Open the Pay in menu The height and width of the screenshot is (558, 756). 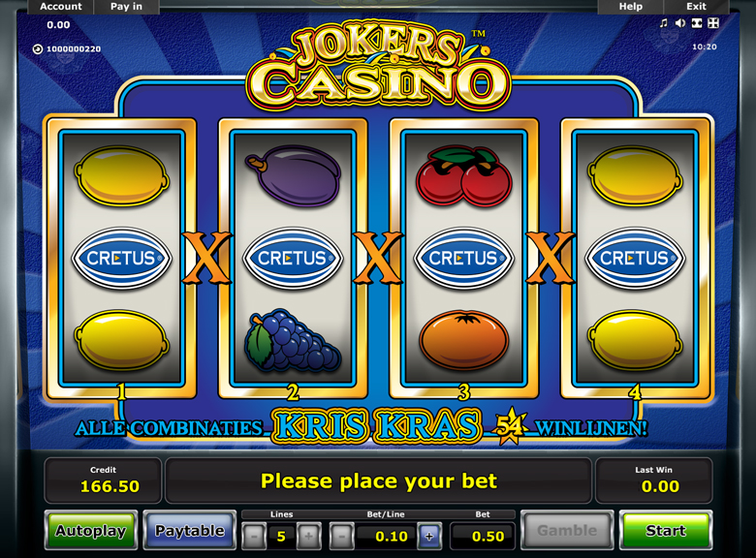(126, 7)
